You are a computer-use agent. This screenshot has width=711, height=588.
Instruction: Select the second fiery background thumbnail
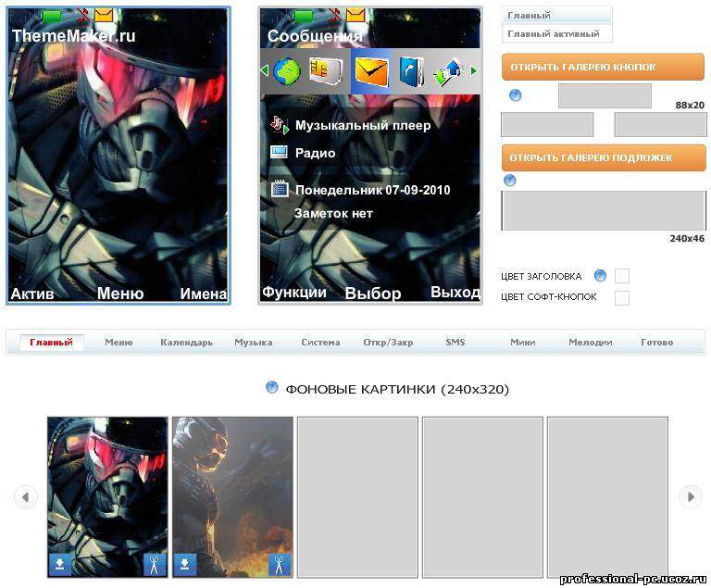click(232, 497)
